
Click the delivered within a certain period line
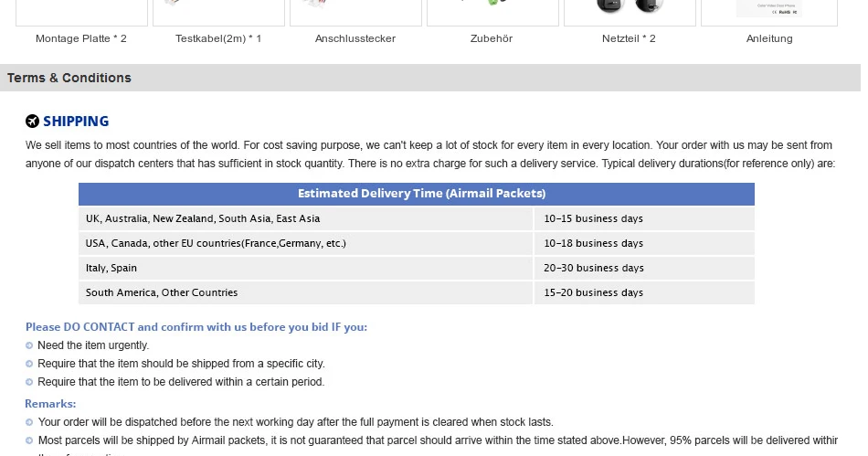181,382
